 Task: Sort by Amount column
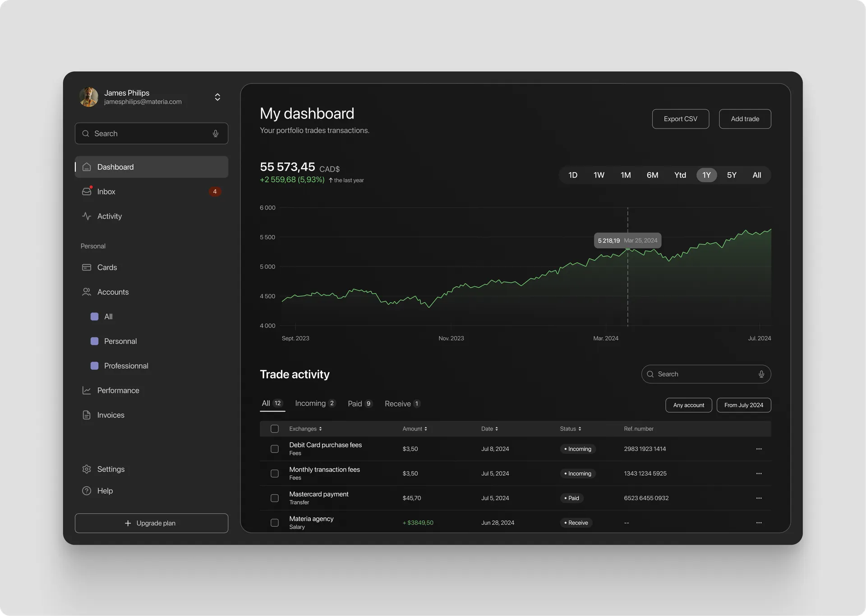pyautogui.click(x=415, y=429)
